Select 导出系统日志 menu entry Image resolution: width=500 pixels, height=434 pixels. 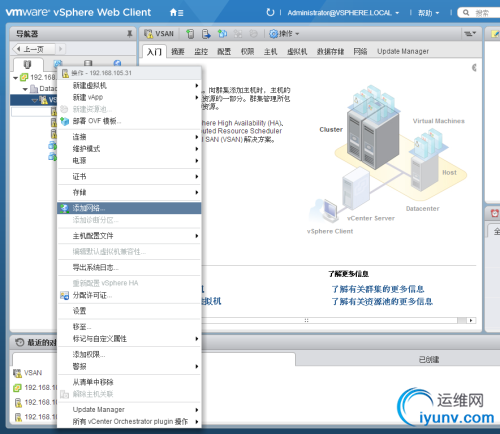[129, 267]
